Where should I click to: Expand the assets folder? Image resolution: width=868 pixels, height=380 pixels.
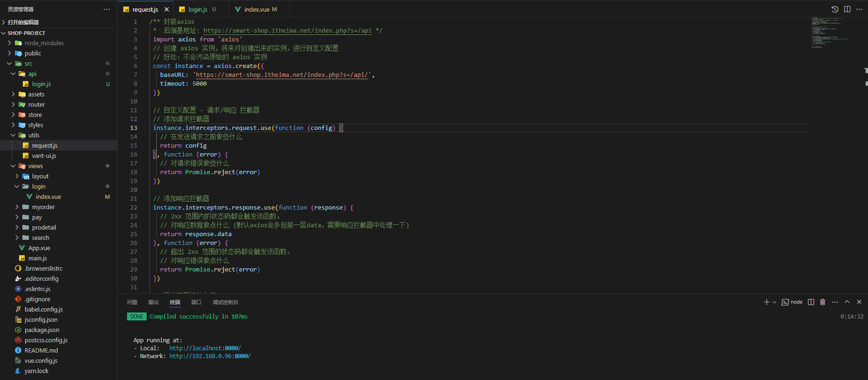pos(59,94)
